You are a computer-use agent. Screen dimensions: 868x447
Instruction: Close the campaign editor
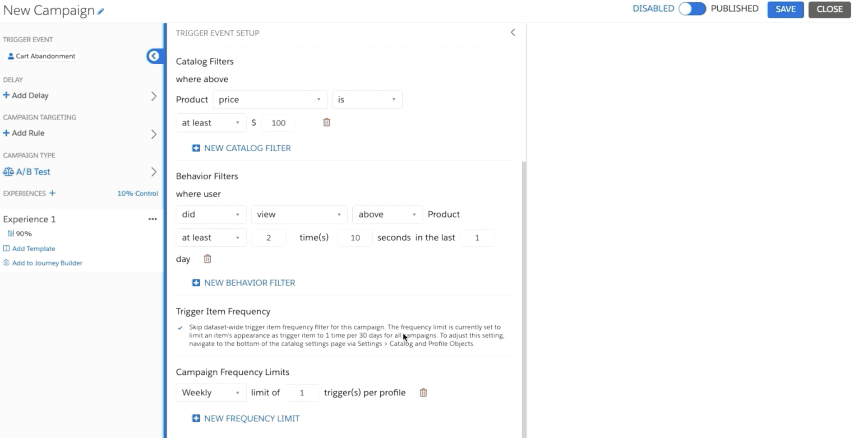point(829,9)
